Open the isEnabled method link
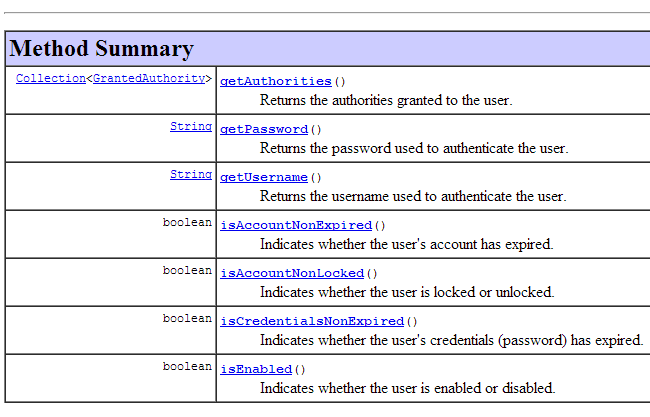The image size is (650, 417). pyautogui.click(x=256, y=369)
